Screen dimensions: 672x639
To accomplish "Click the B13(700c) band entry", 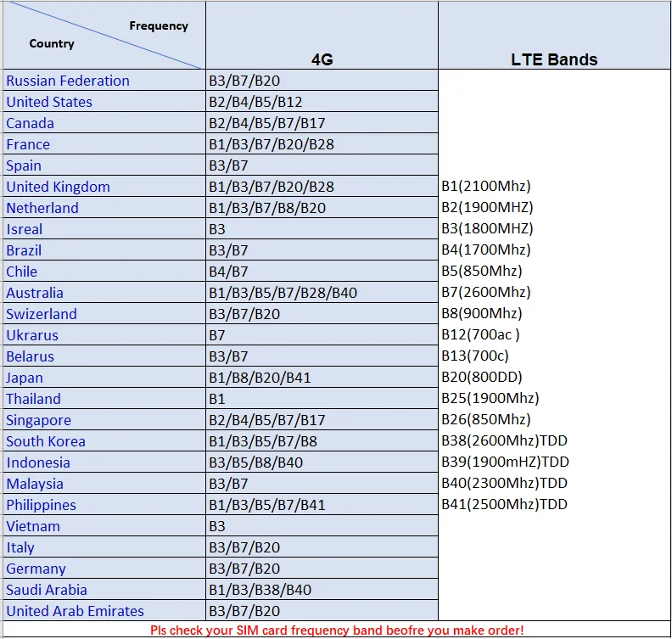I will pyautogui.click(x=475, y=356).
